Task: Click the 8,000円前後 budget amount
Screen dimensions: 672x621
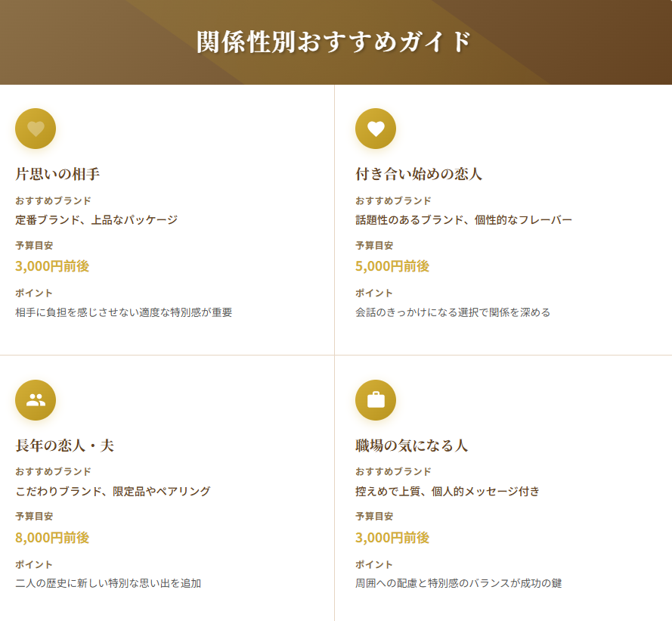Action: click(52, 538)
